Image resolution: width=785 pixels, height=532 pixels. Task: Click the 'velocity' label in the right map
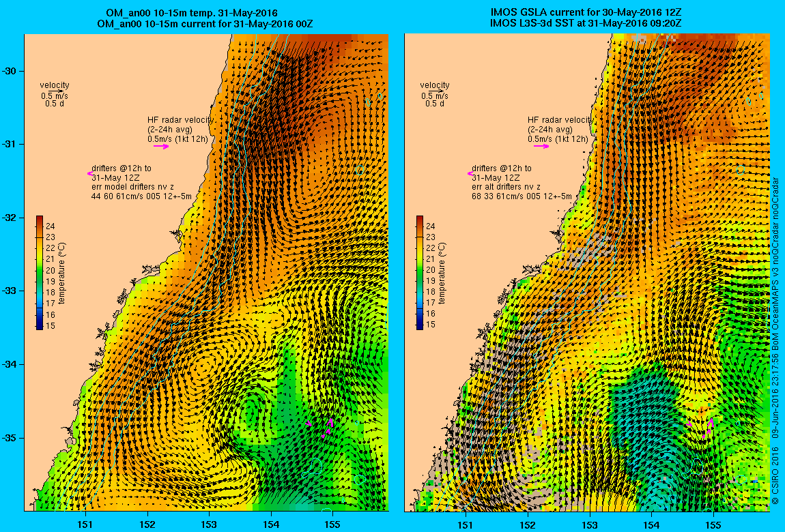click(x=435, y=85)
